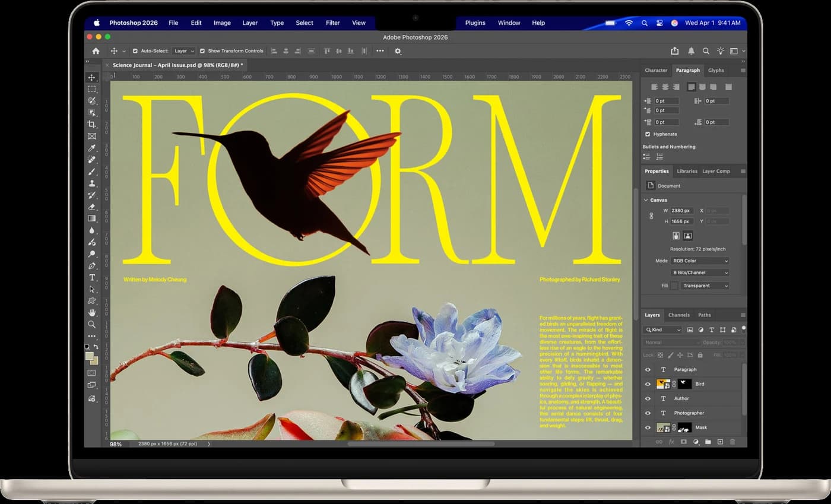This screenshot has height=504, width=831.
Task: Collapse the Canvas section
Action: [x=646, y=200]
